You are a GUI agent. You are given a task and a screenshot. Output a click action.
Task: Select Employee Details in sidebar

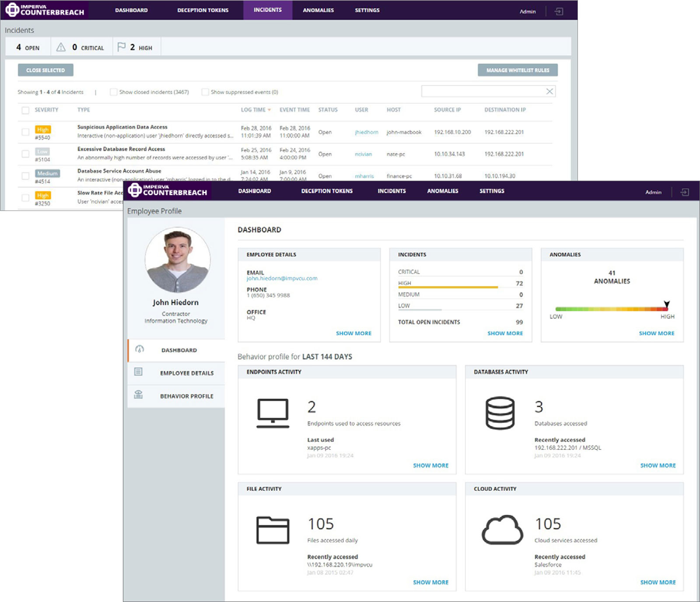coord(176,373)
